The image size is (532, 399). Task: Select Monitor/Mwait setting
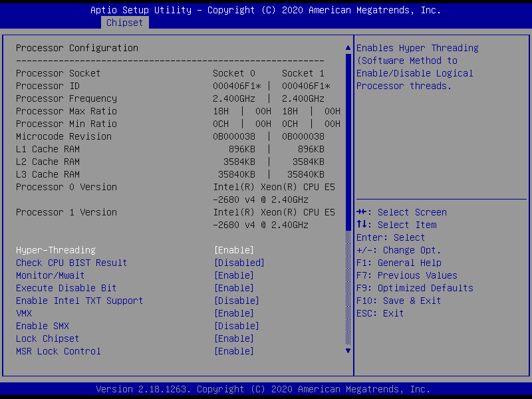(x=51, y=275)
